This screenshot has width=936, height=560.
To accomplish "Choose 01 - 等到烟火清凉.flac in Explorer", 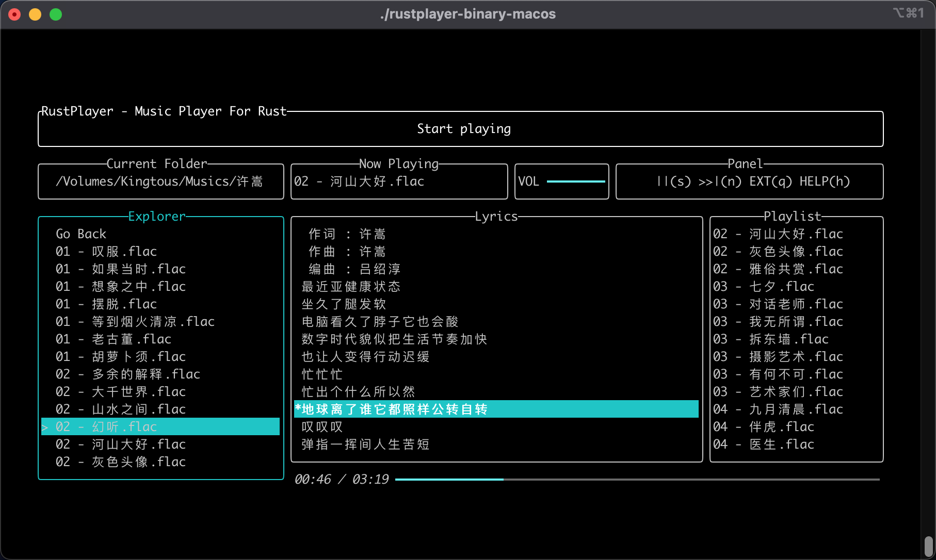I will (x=135, y=322).
